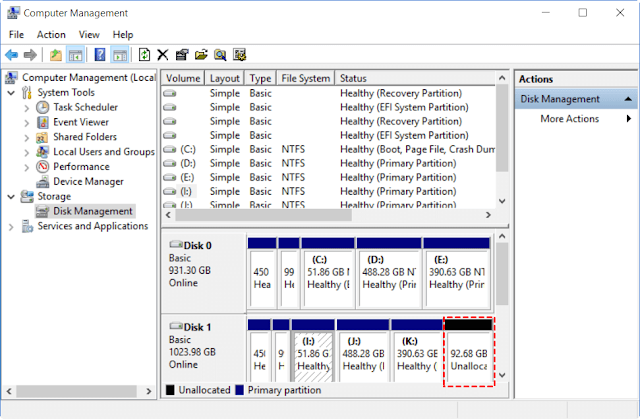The height and width of the screenshot is (419, 640).
Task: Click the Storage icon in tree
Action: [27, 196]
